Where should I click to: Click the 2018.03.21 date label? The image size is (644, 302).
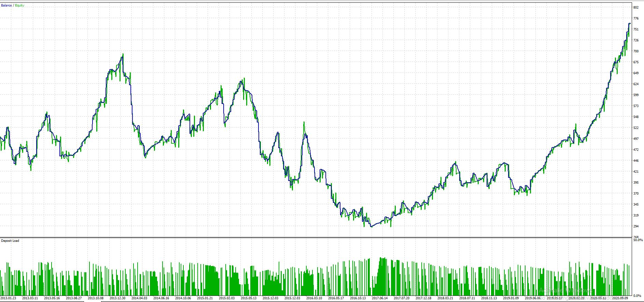pos(445,298)
